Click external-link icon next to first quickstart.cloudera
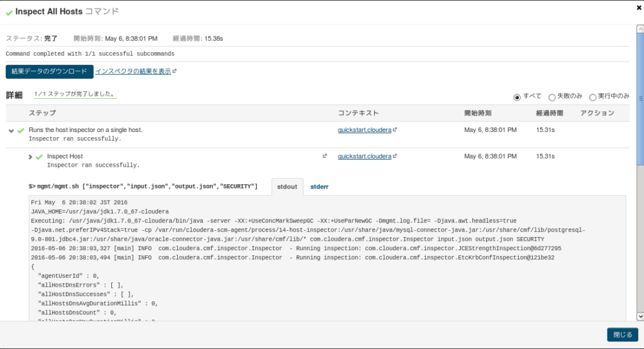 395,130
